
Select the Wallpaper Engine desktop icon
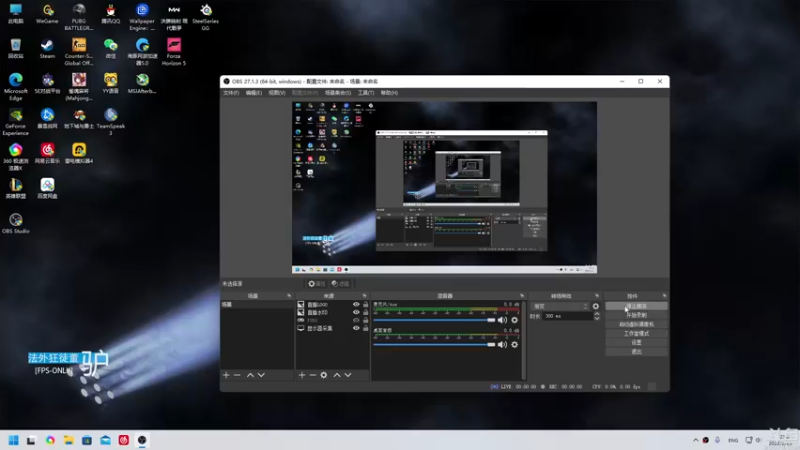142,17
